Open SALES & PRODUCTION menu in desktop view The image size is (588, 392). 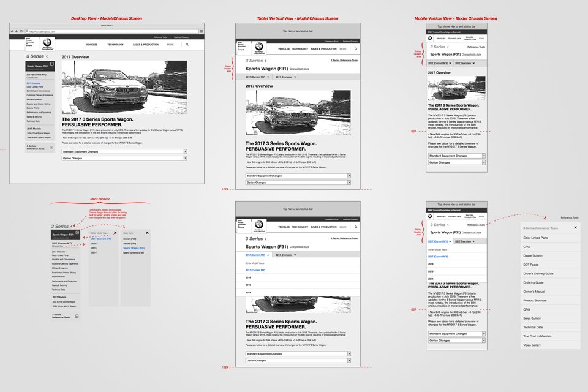pyautogui.click(x=146, y=45)
